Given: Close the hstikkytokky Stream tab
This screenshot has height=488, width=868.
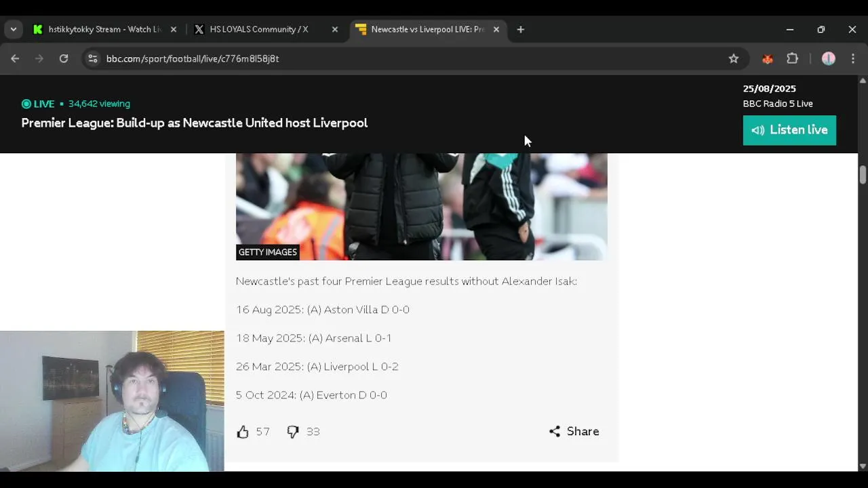Looking at the screenshot, I should pos(173,30).
